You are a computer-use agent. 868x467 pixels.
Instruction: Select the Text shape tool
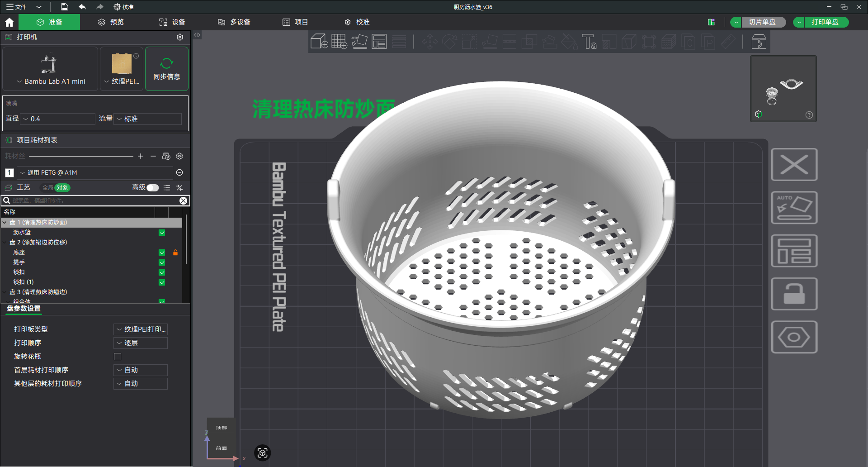point(589,42)
